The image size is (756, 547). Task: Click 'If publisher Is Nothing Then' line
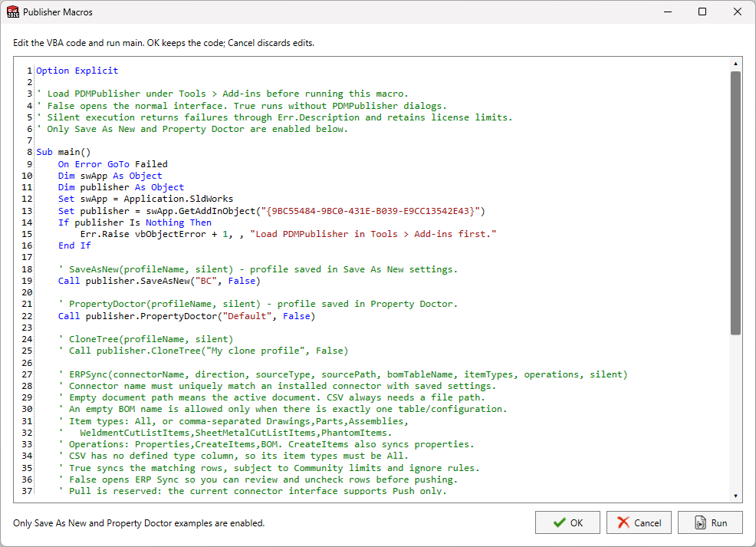click(x=134, y=222)
